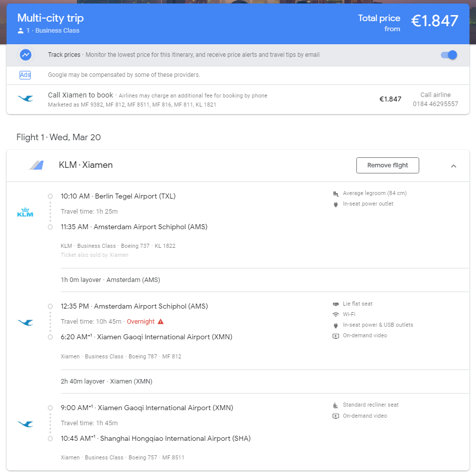Click the In-seat power outlet plug icon

click(x=336, y=204)
